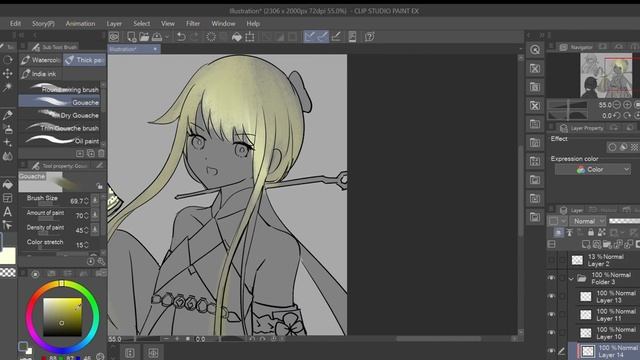The width and height of the screenshot is (640, 360).
Task: Choose the Thin Gouache brush
Action: tap(59, 128)
